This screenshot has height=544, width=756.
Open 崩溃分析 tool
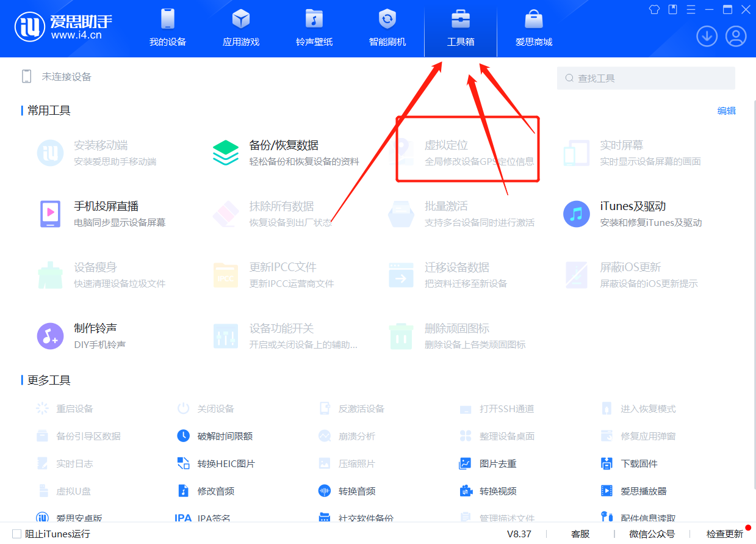[347, 436]
